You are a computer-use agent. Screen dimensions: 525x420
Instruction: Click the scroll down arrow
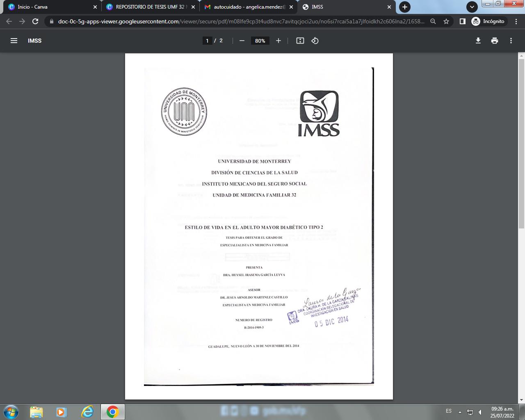[522, 400]
